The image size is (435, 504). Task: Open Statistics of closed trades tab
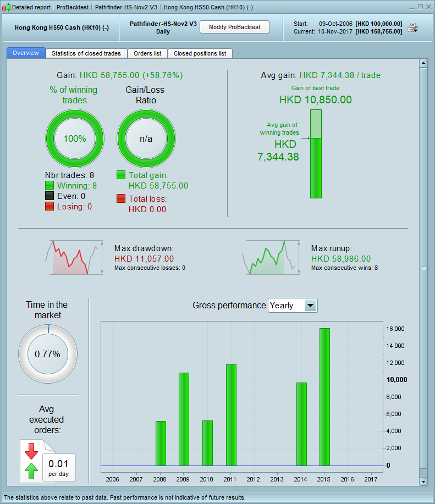(x=86, y=53)
